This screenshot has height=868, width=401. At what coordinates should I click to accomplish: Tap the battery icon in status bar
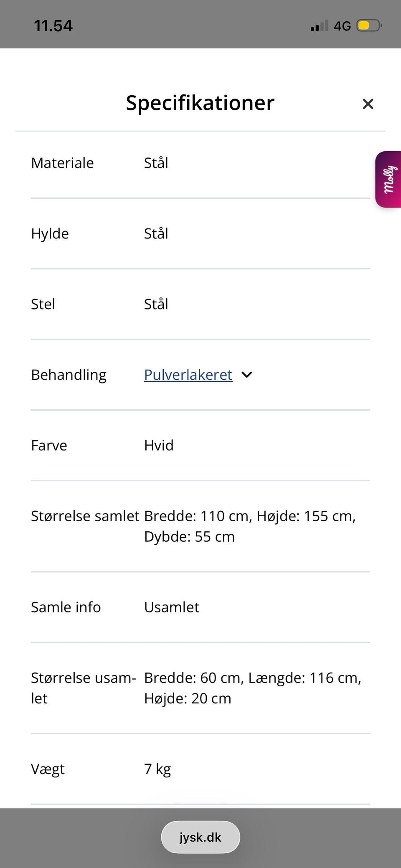369,26
